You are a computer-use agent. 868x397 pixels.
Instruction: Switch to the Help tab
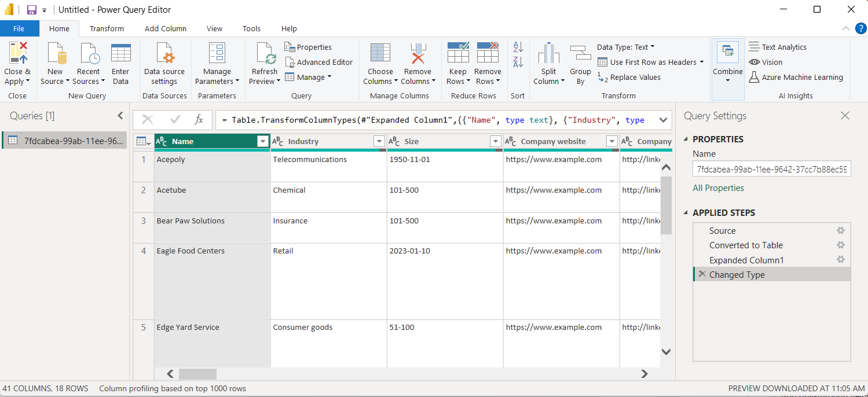(x=289, y=28)
